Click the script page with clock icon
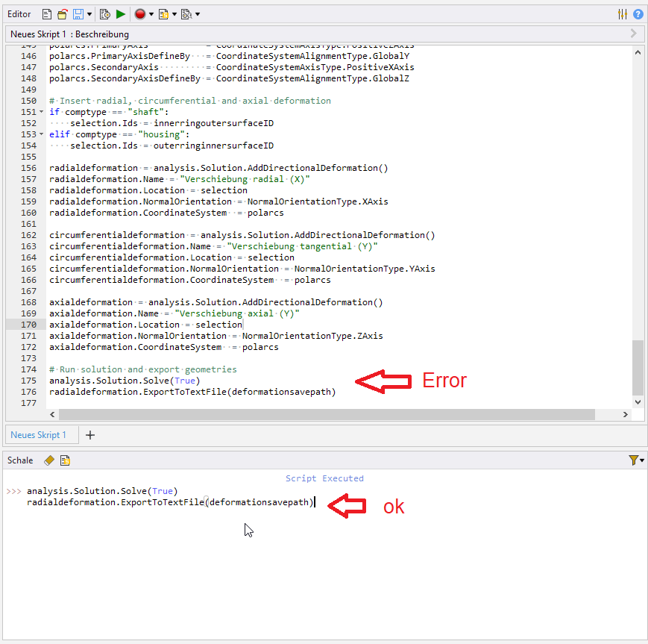 (105, 14)
